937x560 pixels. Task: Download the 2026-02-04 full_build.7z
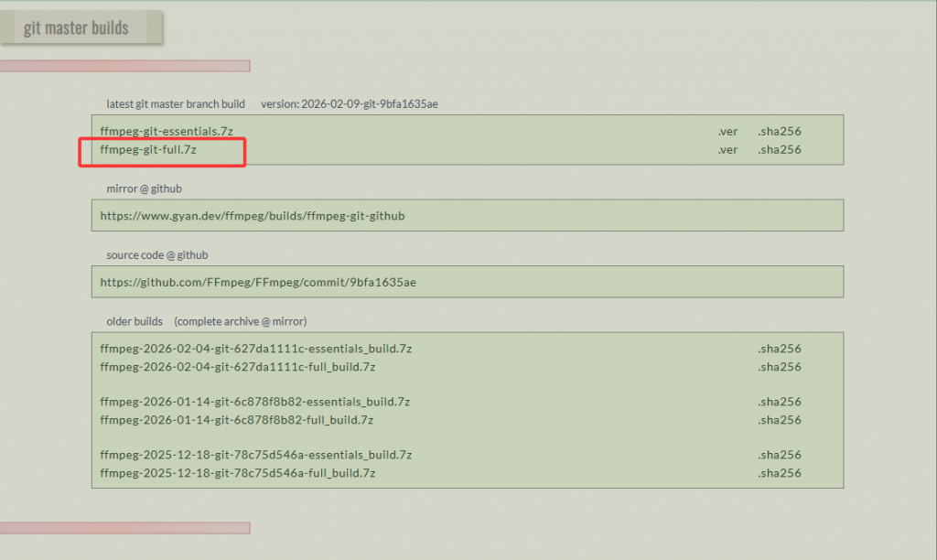238,367
